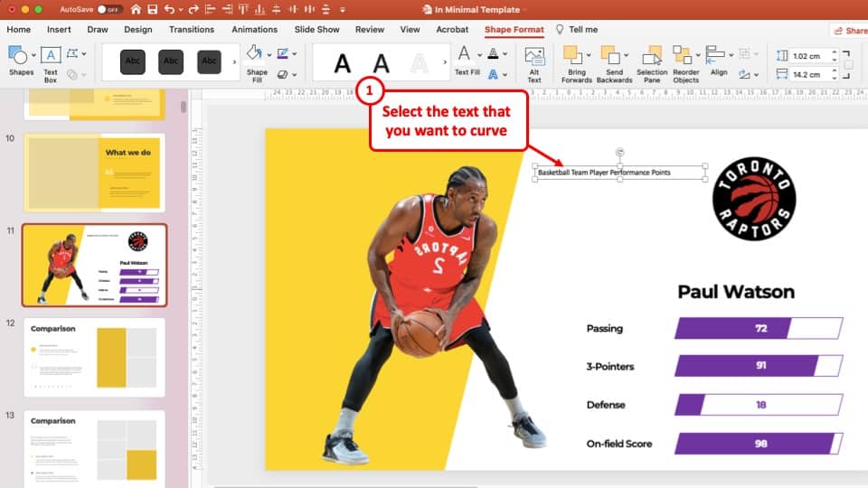Open the Animations tab
The image size is (868, 488).
click(x=255, y=29)
